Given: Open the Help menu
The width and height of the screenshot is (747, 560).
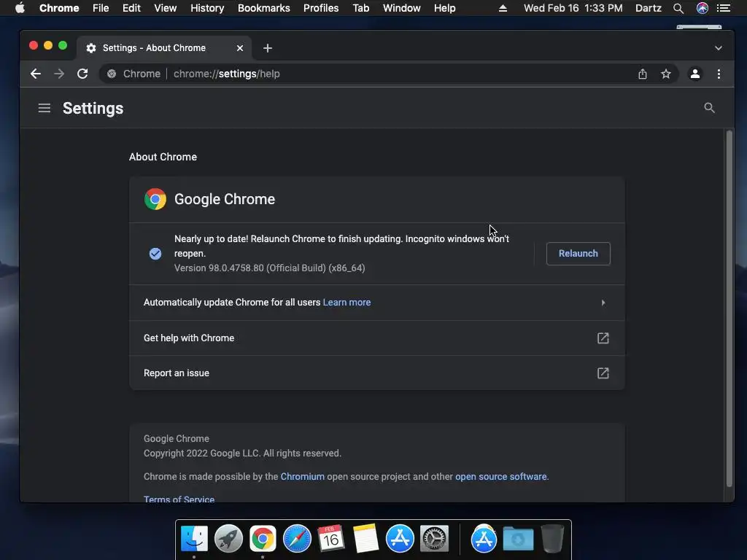Looking at the screenshot, I should [444, 8].
